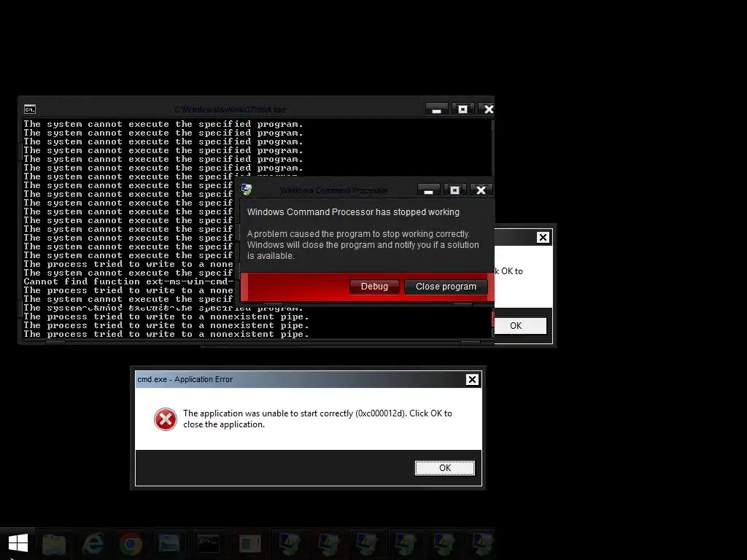The width and height of the screenshot is (747, 560).
Task: Click Debug in Windows Command Processor dialog
Action: [374, 286]
